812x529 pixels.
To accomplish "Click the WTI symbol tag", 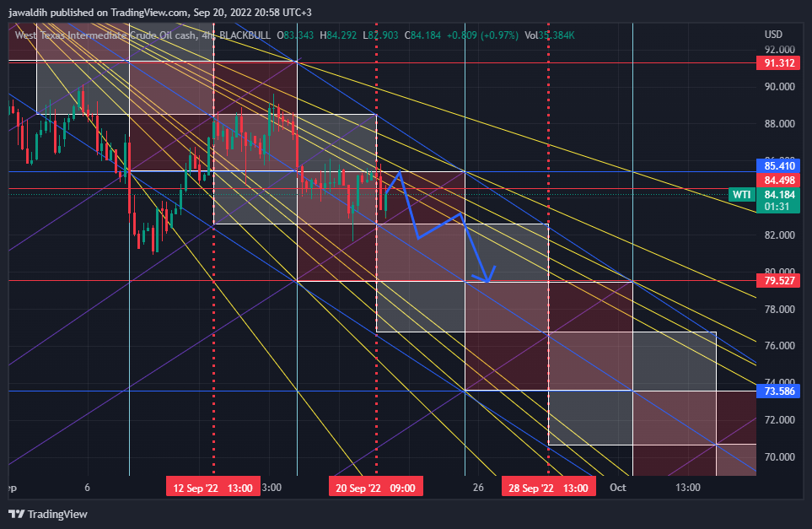I will click(741, 195).
